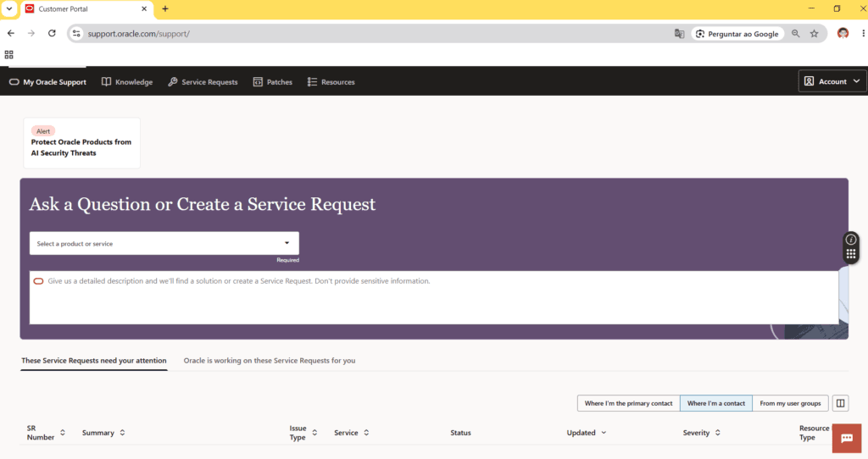Screen dimensions: 868x459
Task: Click the translate page icon
Action: [x=679, y=34]
